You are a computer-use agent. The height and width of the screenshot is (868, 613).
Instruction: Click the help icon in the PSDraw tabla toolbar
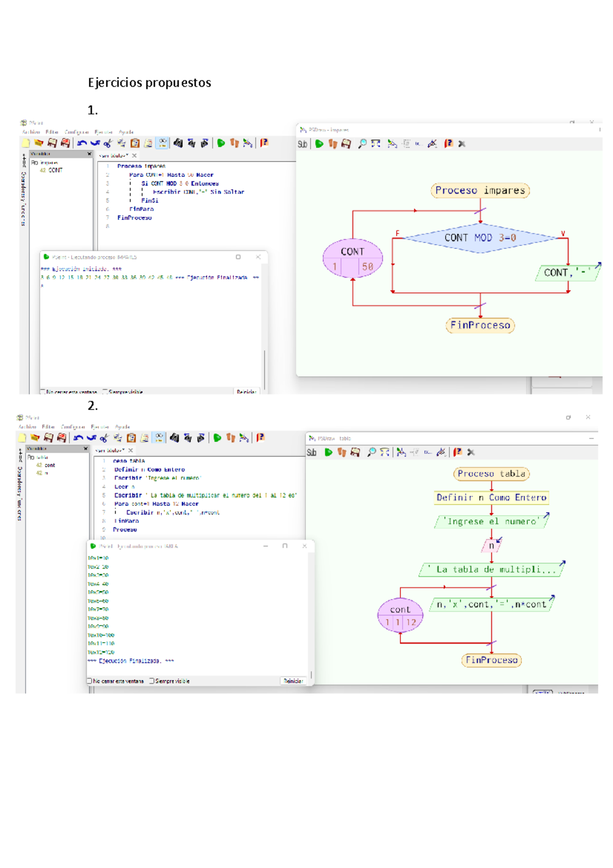point(458,452)
